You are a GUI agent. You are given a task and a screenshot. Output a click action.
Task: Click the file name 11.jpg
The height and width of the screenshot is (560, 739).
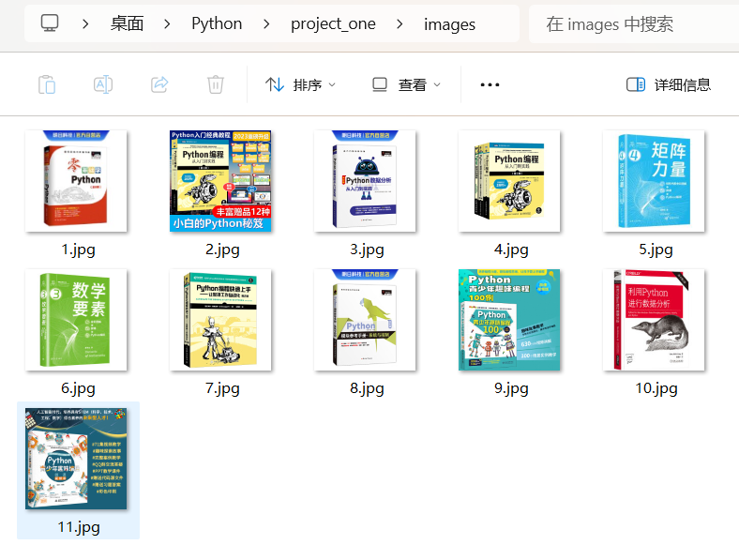click(79, 527)
